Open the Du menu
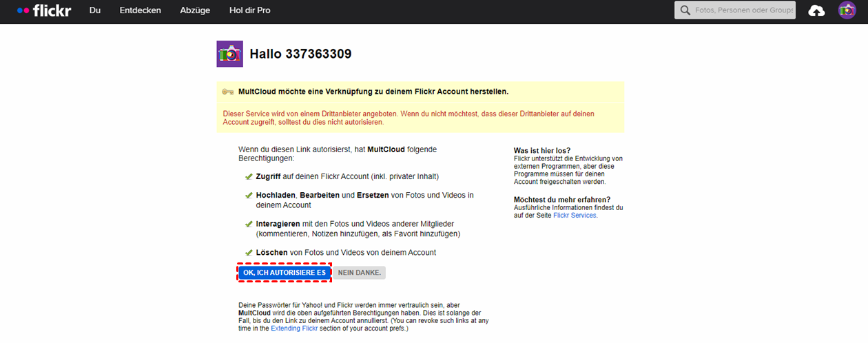This screenshot has height=343, width=868. (95, 10)
